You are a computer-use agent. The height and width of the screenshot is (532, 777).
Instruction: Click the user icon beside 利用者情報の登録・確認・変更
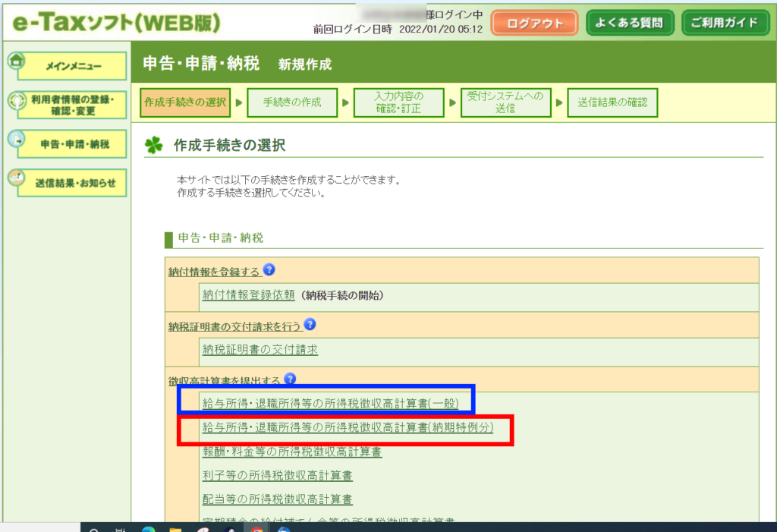pos(14,100)
